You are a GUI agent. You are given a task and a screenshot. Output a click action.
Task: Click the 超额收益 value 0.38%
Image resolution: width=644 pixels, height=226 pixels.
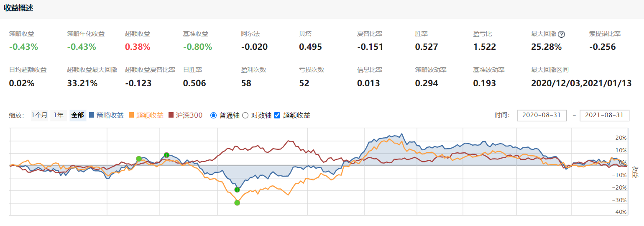point(138,47)
